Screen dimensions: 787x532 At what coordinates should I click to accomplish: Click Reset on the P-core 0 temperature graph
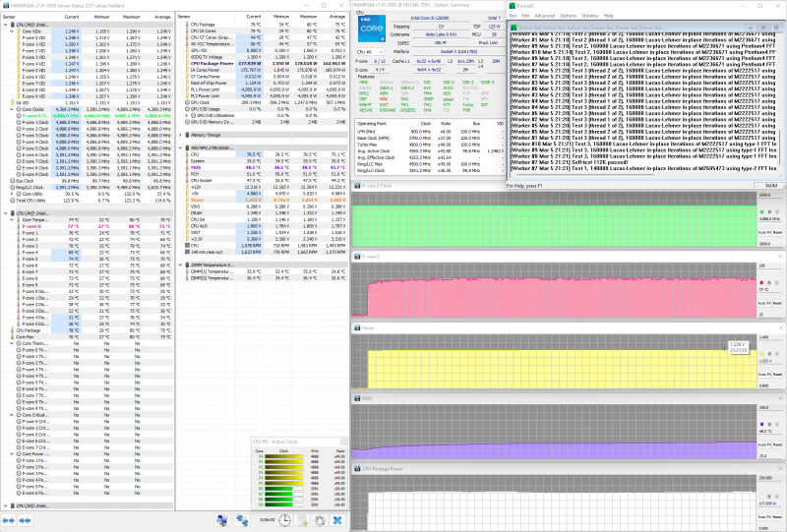pyautogui.click(x=777, y=304)
